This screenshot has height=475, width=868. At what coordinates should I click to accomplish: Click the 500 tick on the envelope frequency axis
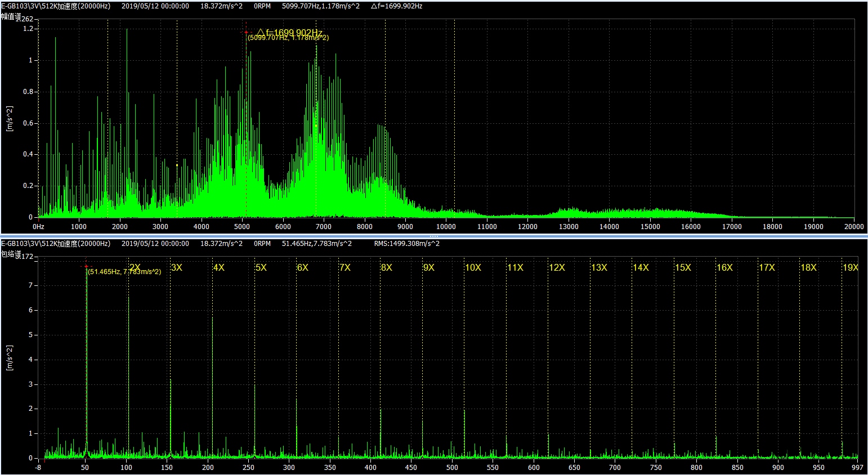(452, 467)
